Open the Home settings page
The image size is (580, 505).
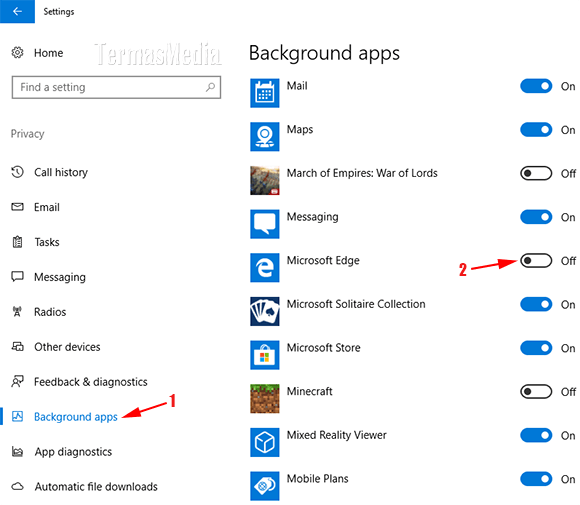(x=48, y=53)
